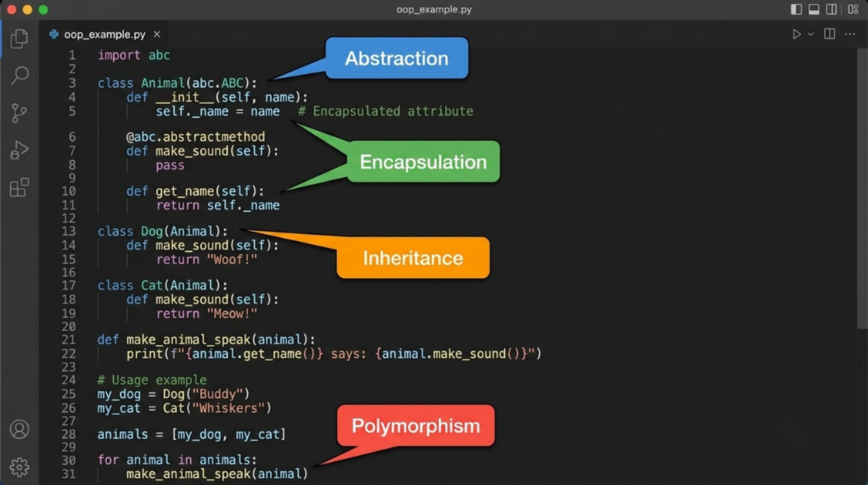Image resolution: width=868 pixels, height=485 pixels.
Task: Click 'class Animal(abc.ABC):' text
Action: (x=177, y=83)
